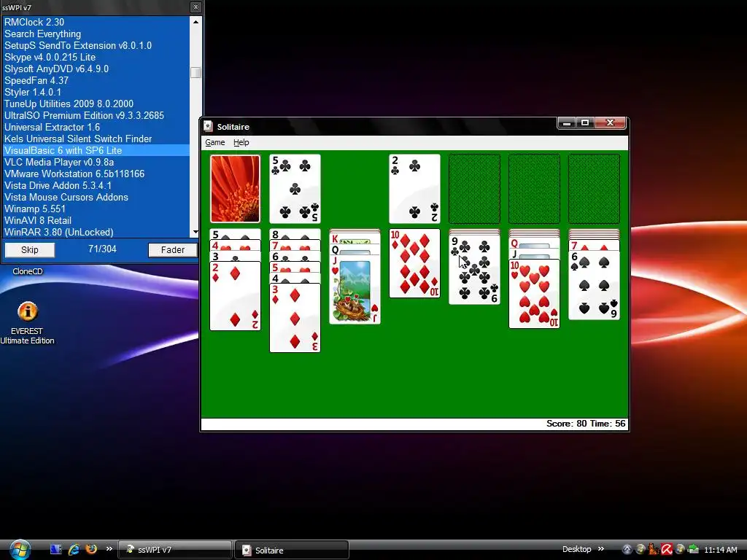Open the Help menu

click(241, 142)
